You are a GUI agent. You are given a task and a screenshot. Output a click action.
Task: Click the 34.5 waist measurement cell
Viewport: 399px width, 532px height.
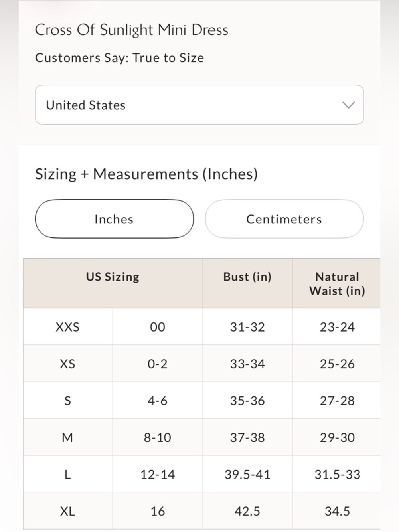[x=337, y=511]
